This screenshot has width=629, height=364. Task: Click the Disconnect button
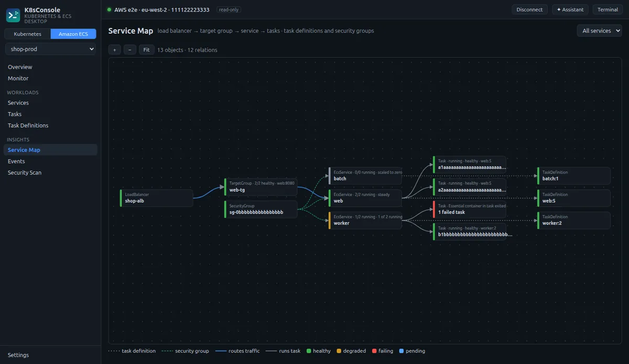(x=529, y=9)
